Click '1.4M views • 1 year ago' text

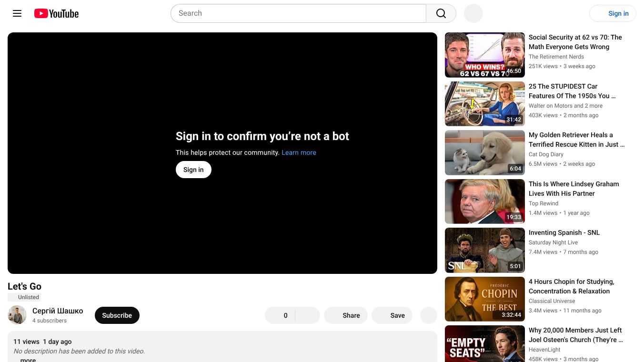[559, 213]
